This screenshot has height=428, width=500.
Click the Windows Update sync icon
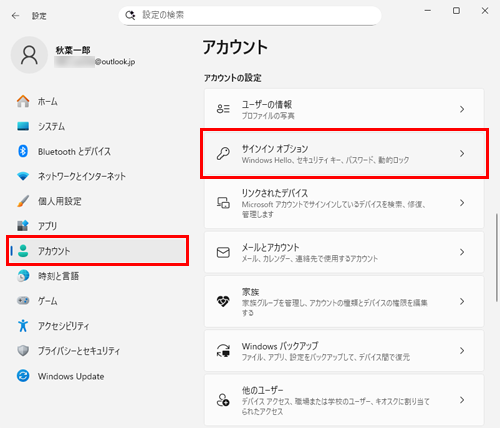(x=23, y=376)
